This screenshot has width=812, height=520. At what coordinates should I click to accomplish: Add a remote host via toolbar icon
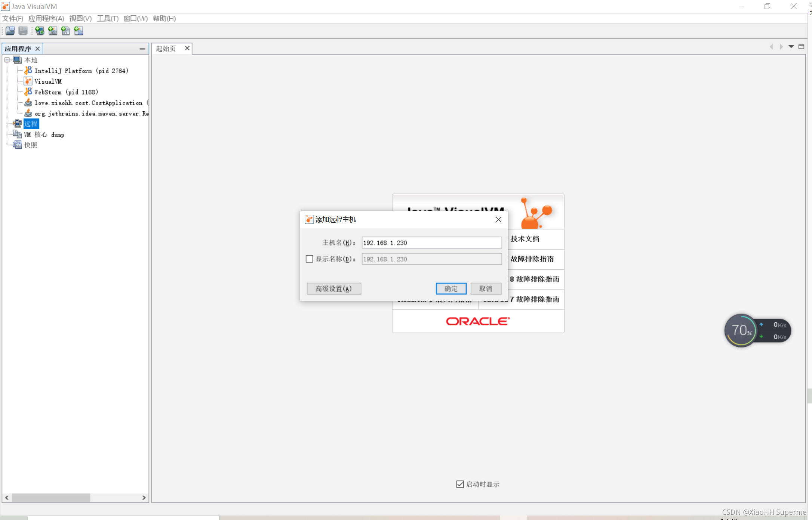point(40,31)
